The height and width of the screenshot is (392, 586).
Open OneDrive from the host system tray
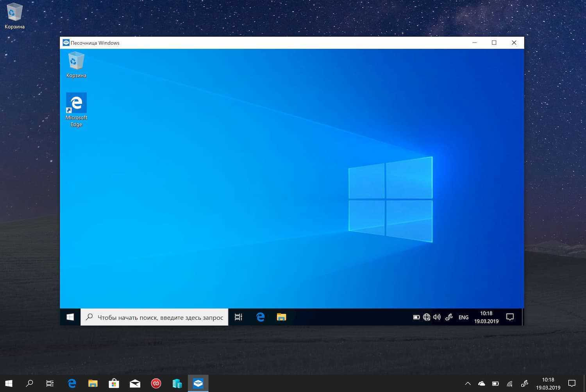tap(482, 383)
